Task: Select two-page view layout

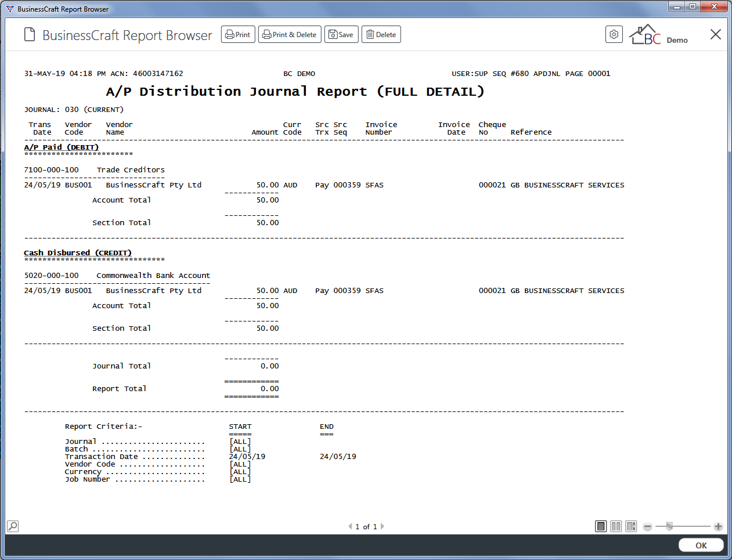Action: (616, 526)
